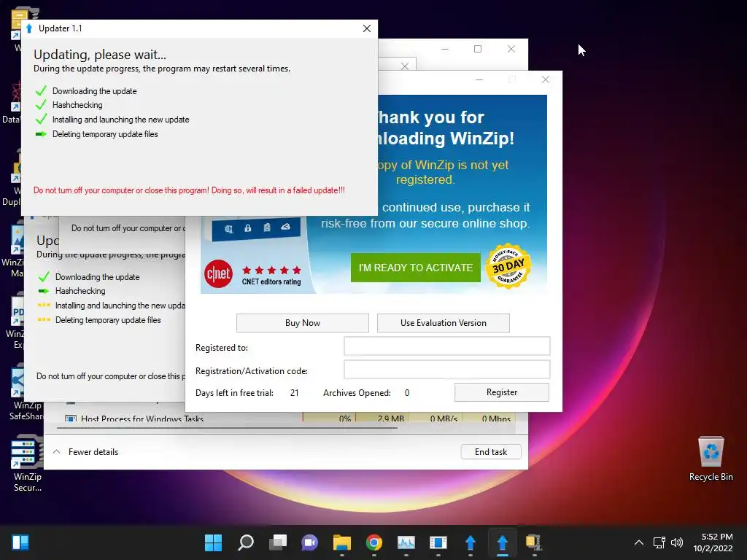Minimize the WinZip registration dialog
The width and height of the screenshot is (747, 560).
coord(479,79)
